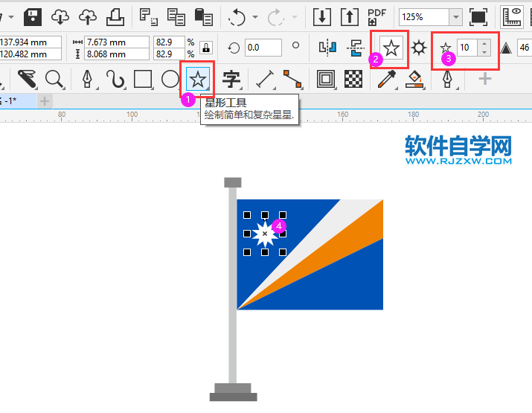The width and height of the screenshot is (532, 413).
Task: Click the cloud upload icon
Action: point(88,16)
